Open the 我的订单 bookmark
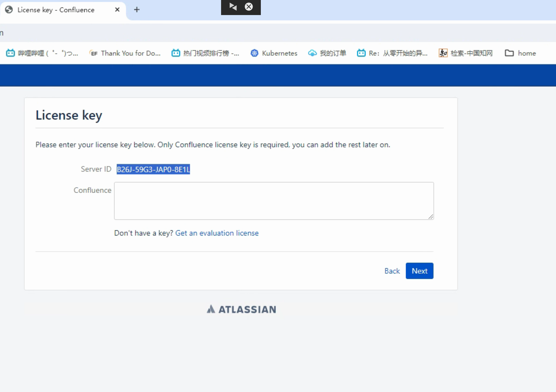This screenshot has height=392, width=556. pyautogui.click(x=327, y=53)
